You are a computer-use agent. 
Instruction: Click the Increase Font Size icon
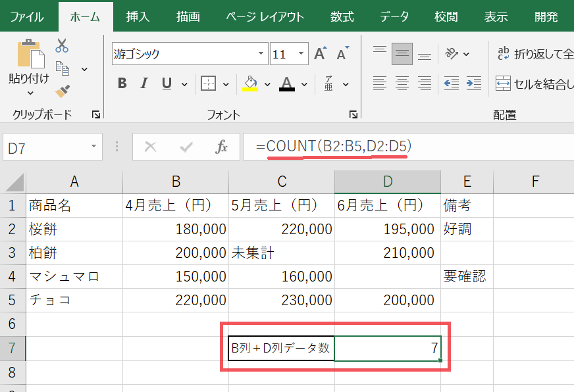[321, 54]
